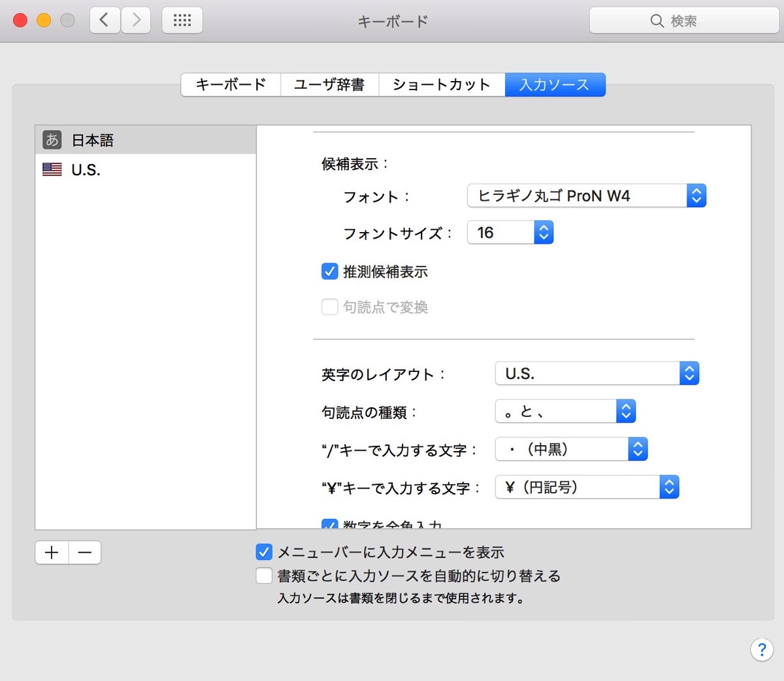The width and height of the screenshot is (784, 681).
Task: Switch to the ショートカット tab
Action: pyautogui.click(x=442, y=84)
